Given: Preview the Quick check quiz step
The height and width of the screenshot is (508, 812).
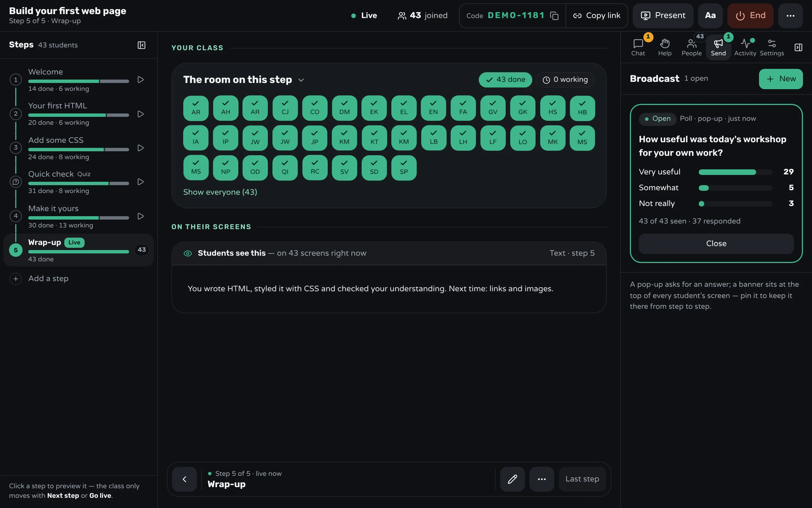Looking at the screenshot, I should [x=141, y=182].
